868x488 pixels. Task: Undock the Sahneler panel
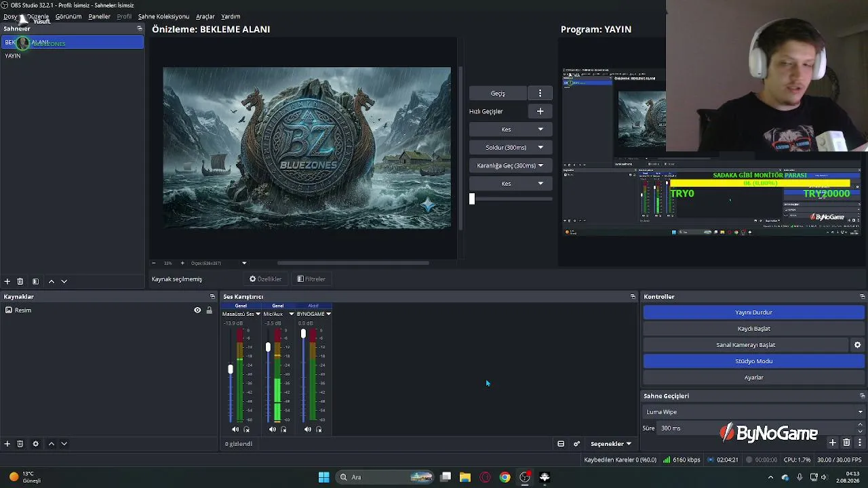pyautogui.click(x=140, y=28)
